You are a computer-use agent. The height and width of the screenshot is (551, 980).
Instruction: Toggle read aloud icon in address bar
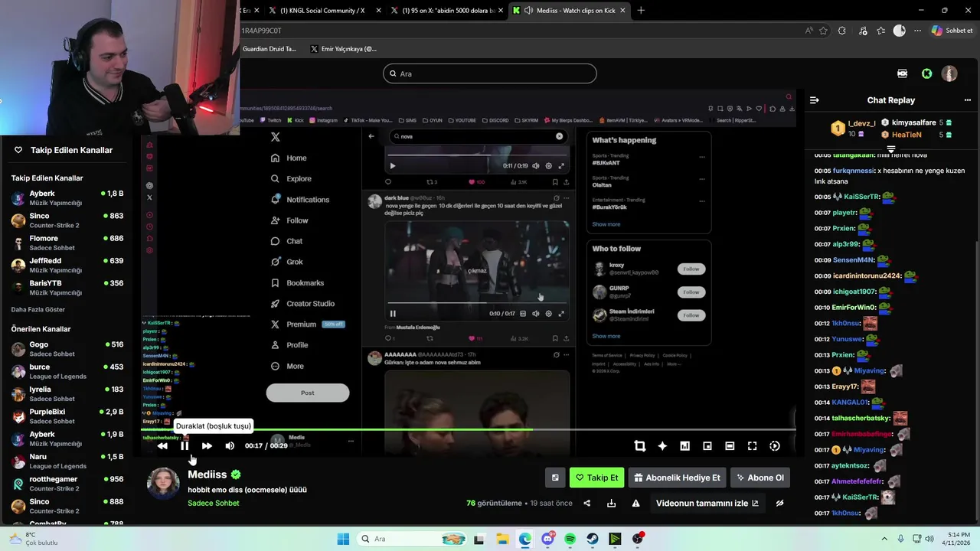pos(809,31)
